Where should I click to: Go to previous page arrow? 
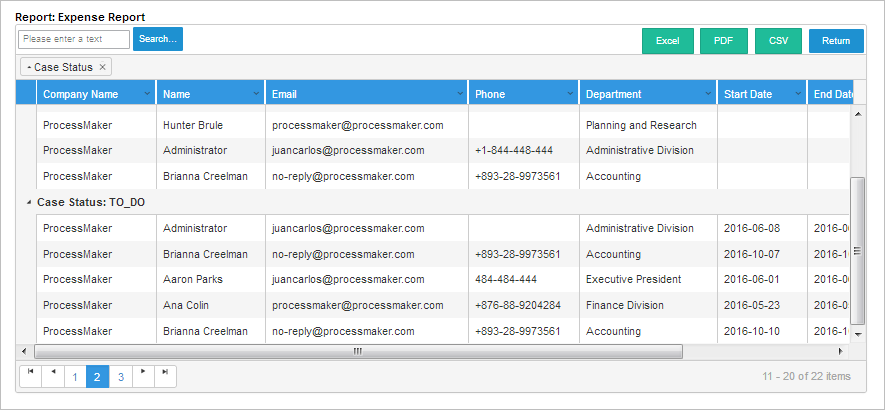[53, 376]
